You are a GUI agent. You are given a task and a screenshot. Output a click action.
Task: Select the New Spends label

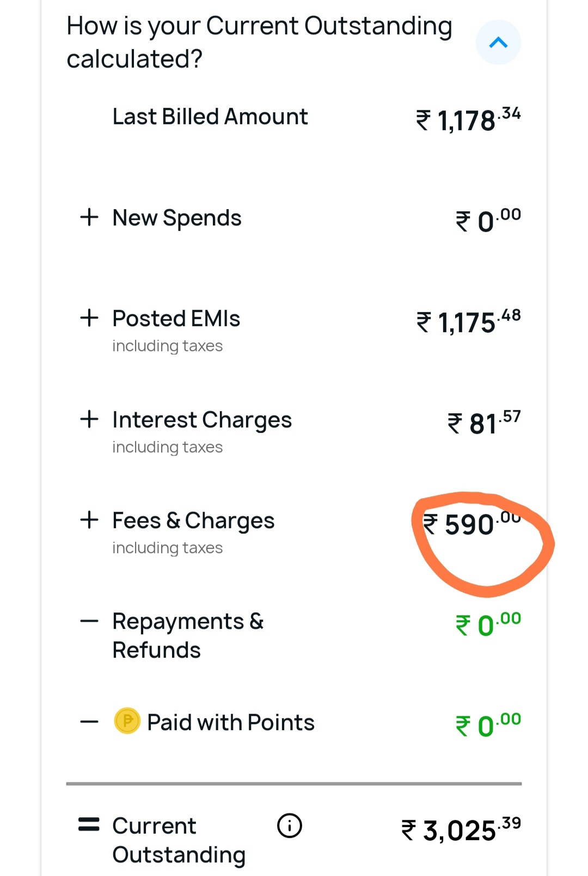click(176, 218)
